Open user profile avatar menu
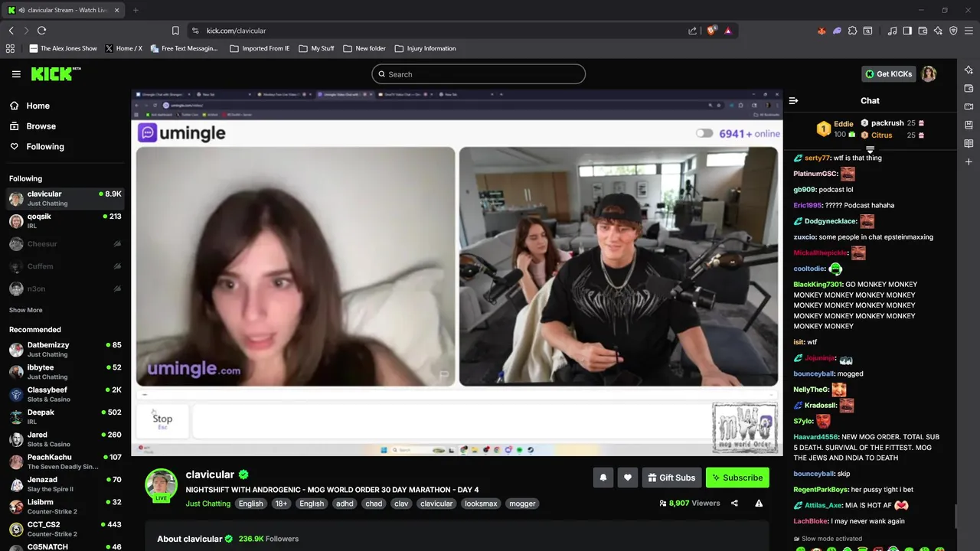 pos(929,74)
